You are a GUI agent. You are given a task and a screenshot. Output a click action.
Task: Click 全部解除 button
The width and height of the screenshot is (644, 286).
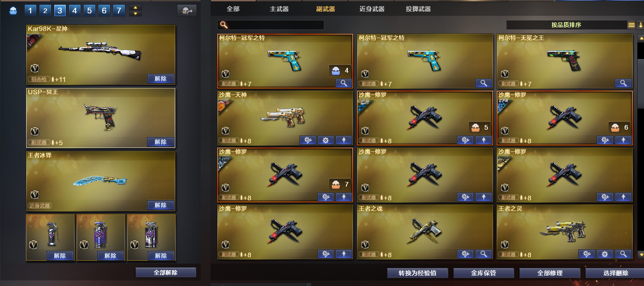pos(166,273)
